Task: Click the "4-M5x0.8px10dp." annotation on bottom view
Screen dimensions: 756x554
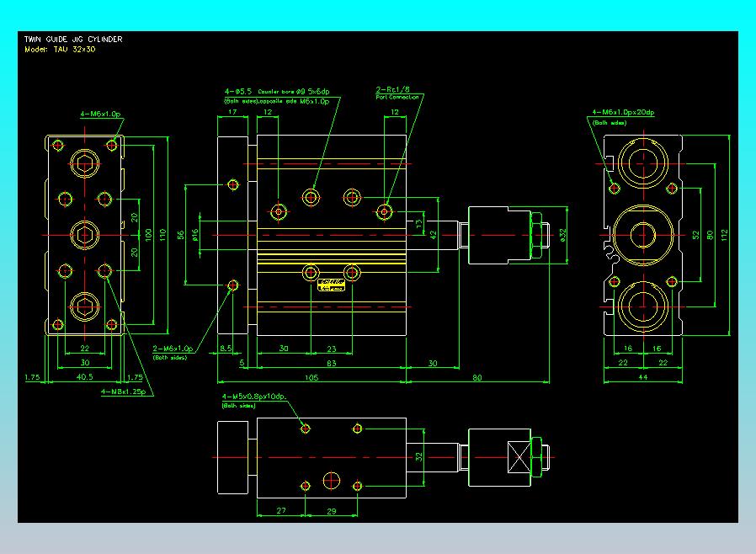Action: click(254, 396)
